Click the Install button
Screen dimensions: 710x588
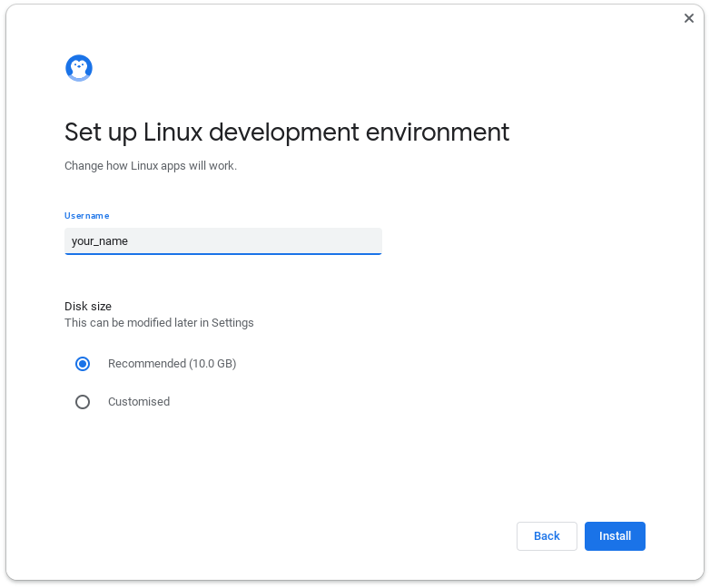[x=615, y=536]
